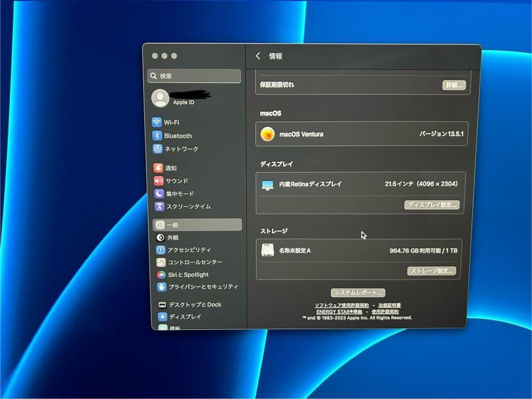
Task: Open Bluetooth settings icon
Action: (x=157, y=135)
